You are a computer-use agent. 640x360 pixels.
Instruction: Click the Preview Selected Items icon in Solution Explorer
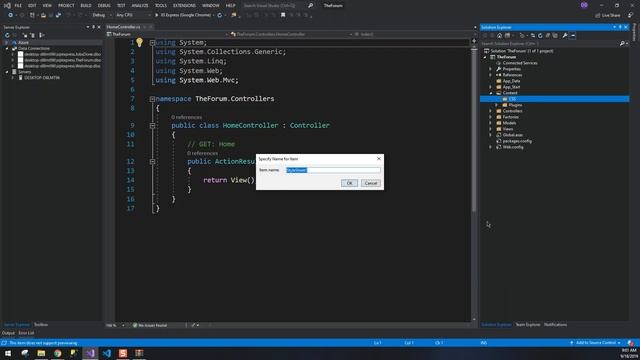[573, 36]
